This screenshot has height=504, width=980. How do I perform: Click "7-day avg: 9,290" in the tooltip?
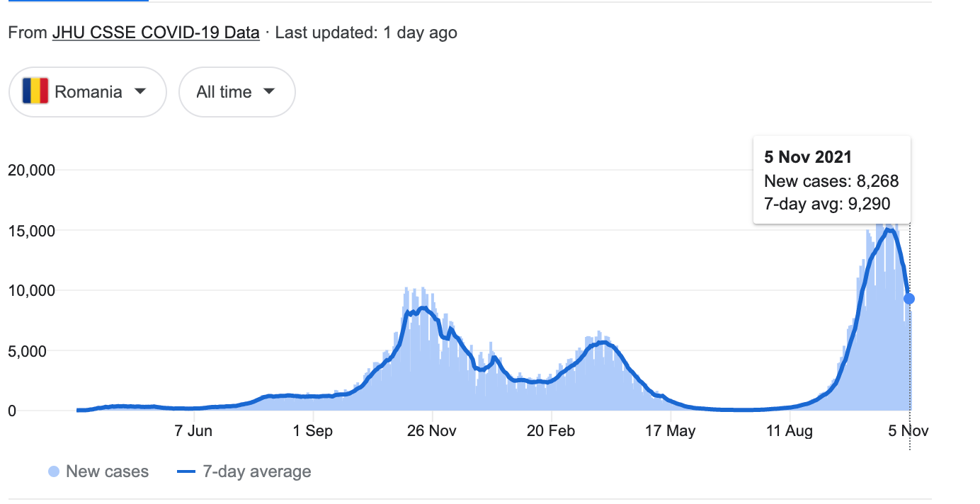pyautogui.click(x=827, y=204)
